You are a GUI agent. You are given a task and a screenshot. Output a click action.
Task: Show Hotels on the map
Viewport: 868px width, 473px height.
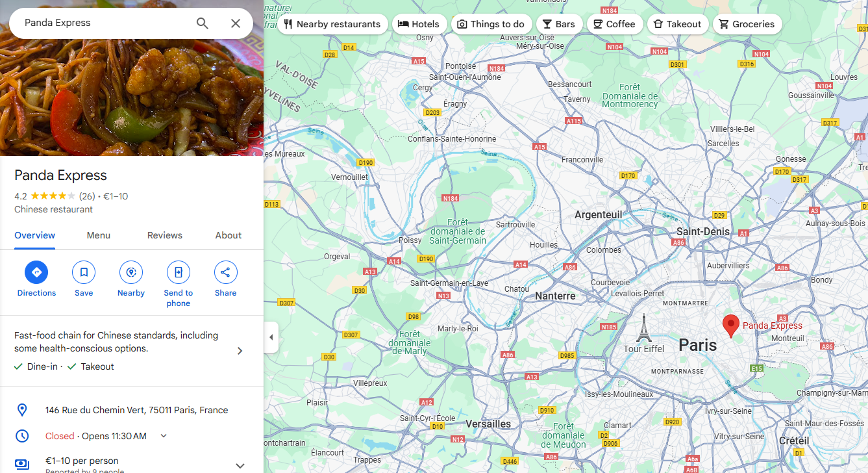419,24
